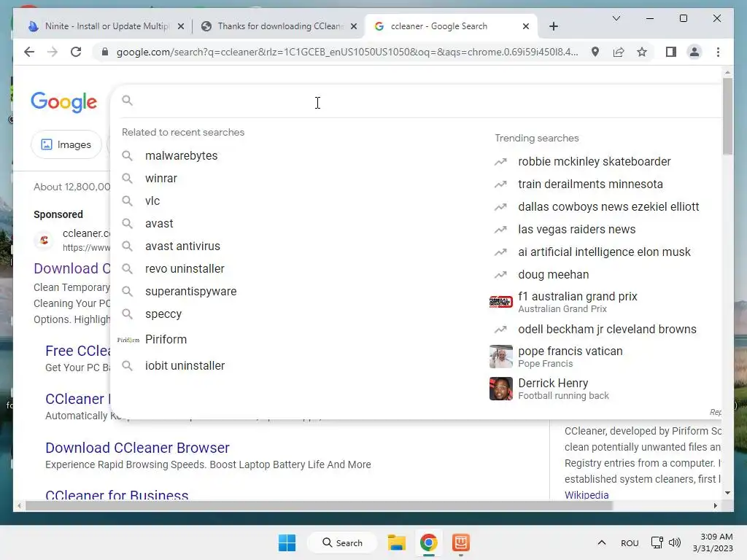Select Derrick Henry trending search
This screenshot has width=747, height=560.
563,389
